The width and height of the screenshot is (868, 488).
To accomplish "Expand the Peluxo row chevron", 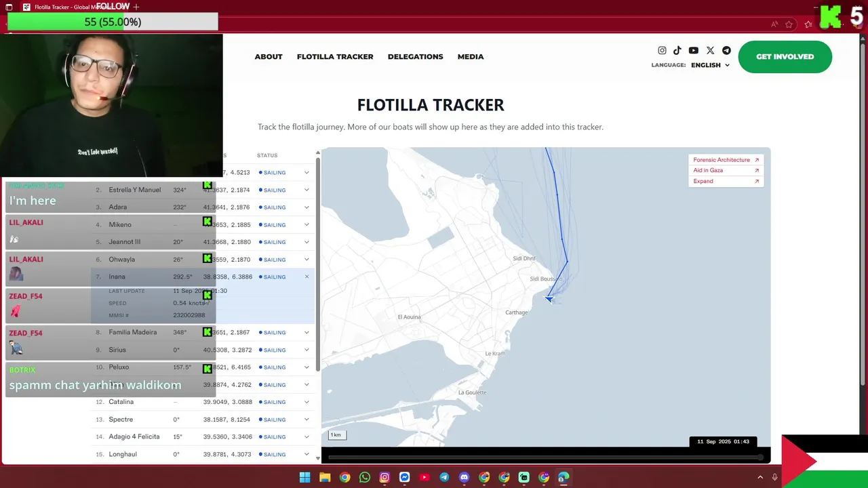I will tap(307, 367).
